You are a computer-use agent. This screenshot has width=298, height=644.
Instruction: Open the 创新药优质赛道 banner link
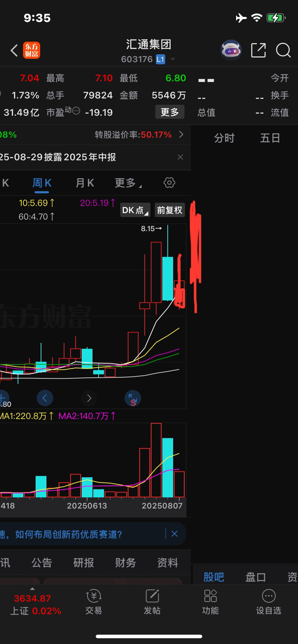point(61,534)
